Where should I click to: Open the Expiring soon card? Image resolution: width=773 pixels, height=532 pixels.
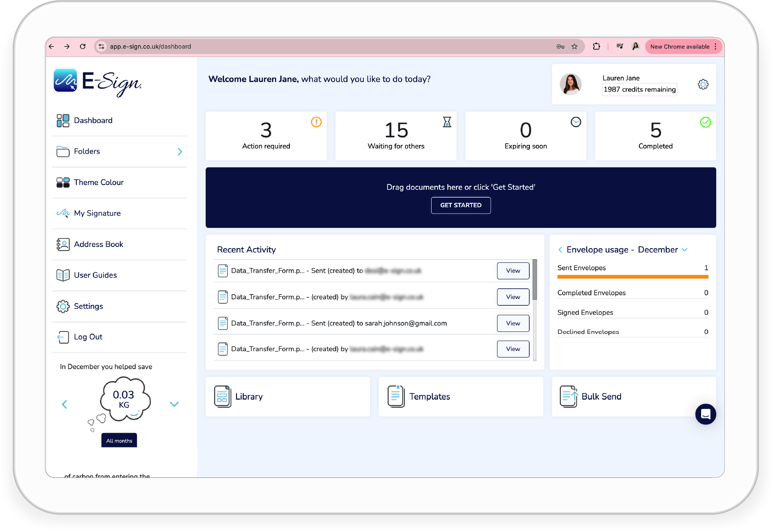pos(526,136)
